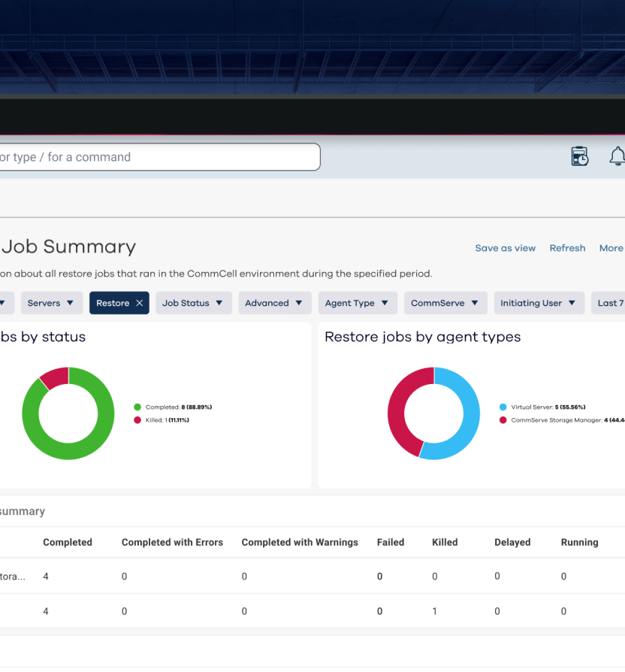Click the blue segment of the agent types donut
Viewport: 625px width, 672px height.
467,421
